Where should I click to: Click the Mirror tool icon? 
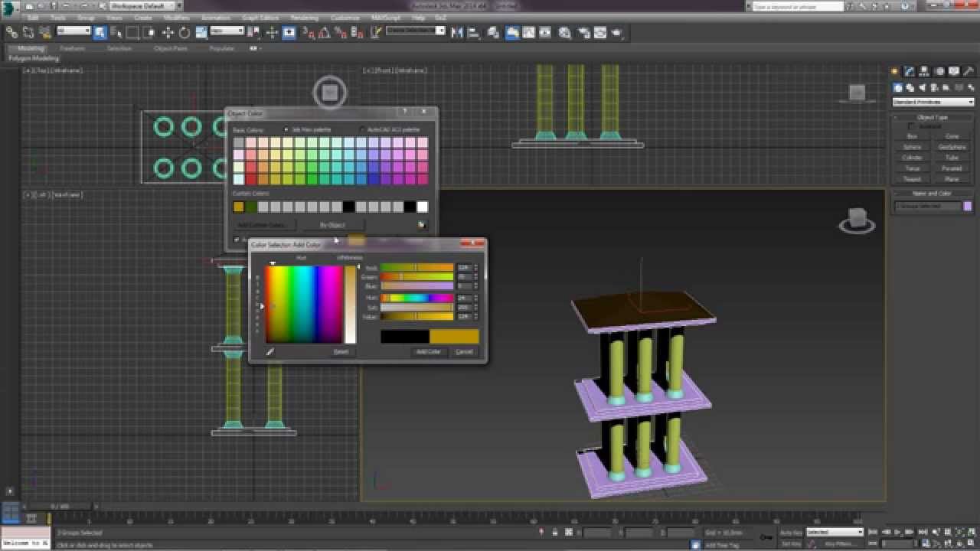coord(457,32)
